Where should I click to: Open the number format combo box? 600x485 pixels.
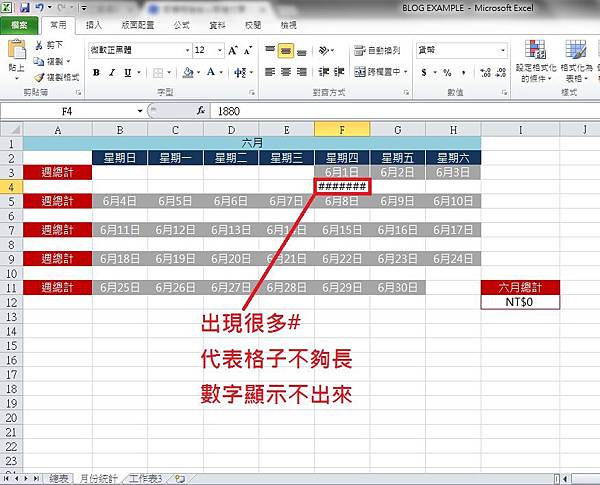click(461, 50)
